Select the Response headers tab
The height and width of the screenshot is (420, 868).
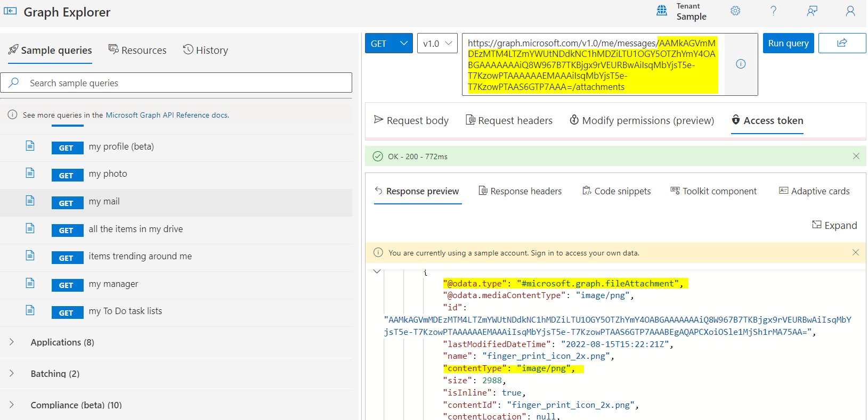pyautogui.click(x=520, y=191)
